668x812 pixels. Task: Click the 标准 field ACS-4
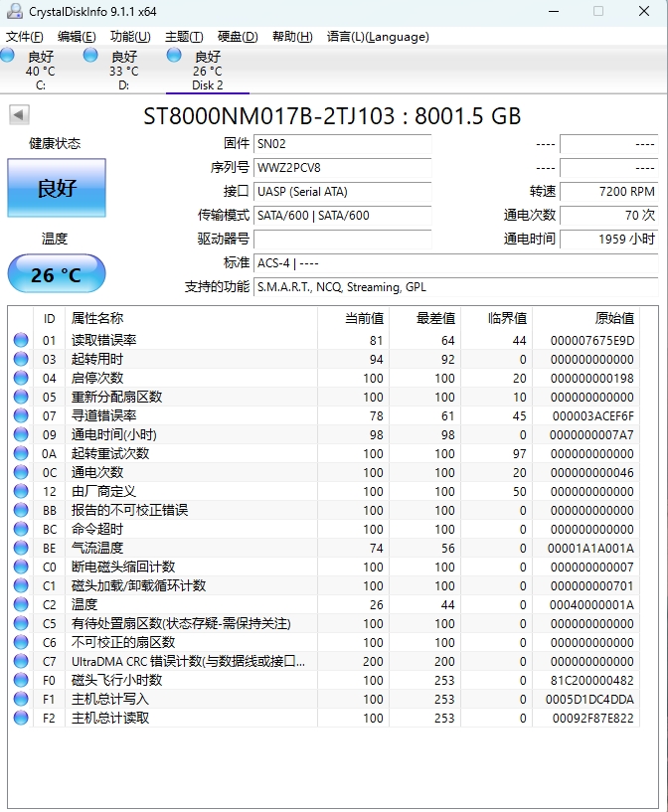click(x=455, y=263)
